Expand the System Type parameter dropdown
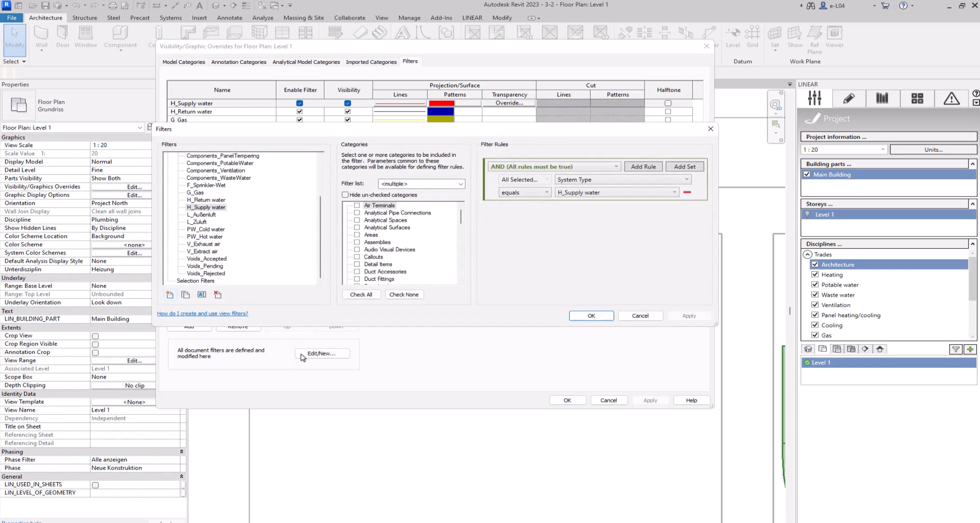The width and height of the screenshot is (980, 523). click(623, 180)
